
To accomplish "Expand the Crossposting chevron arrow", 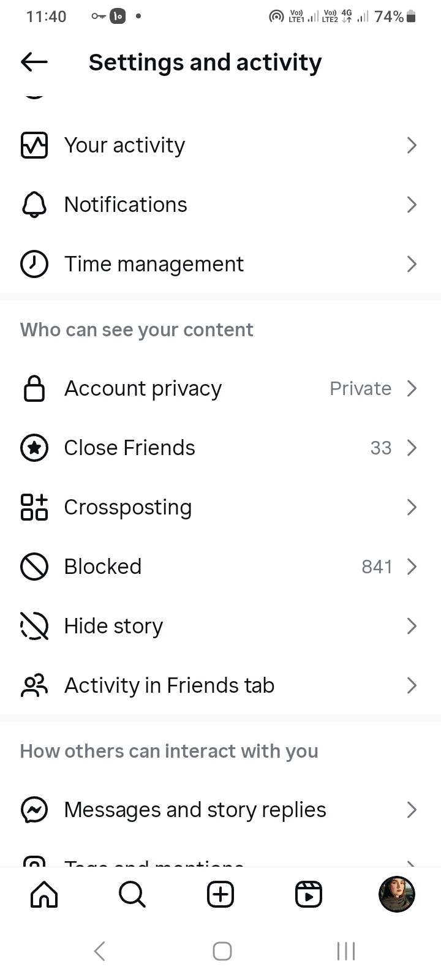I will [412, 507].
